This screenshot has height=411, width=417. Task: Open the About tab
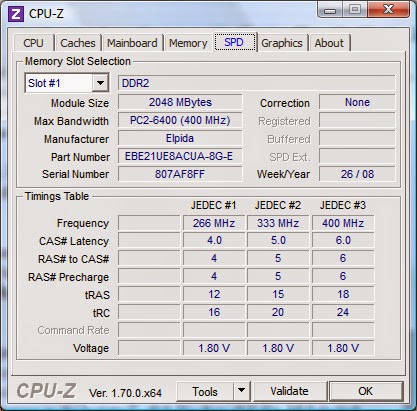pyautogui.click(x=329, y=43)
